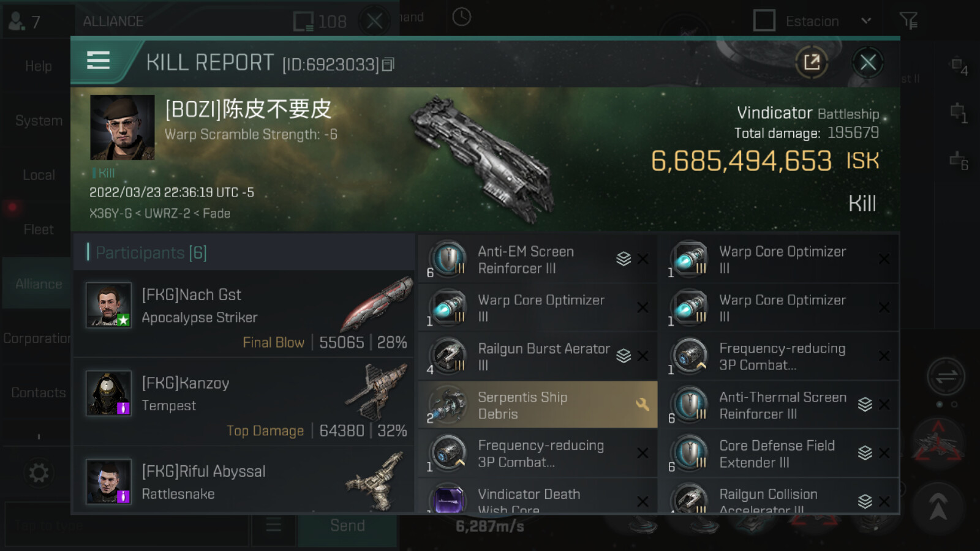Select Nach Gst participant portrait
This screenshot has width=980, height=551.
click(108, 305)
